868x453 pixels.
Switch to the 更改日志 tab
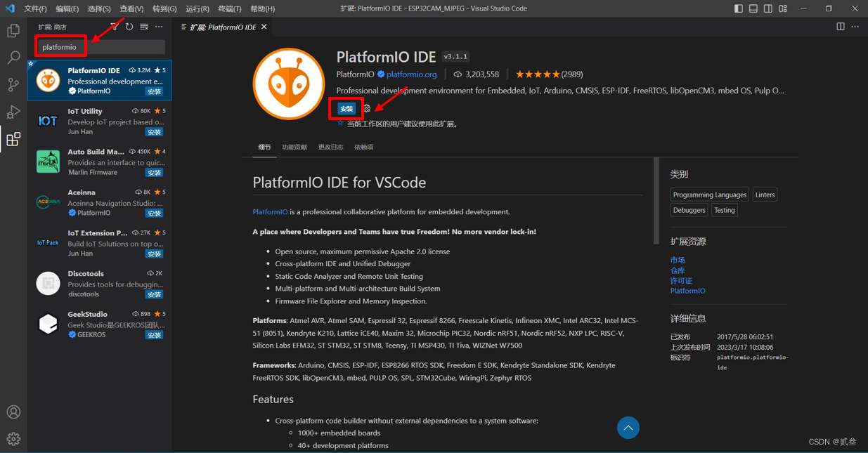pos(330,147)
